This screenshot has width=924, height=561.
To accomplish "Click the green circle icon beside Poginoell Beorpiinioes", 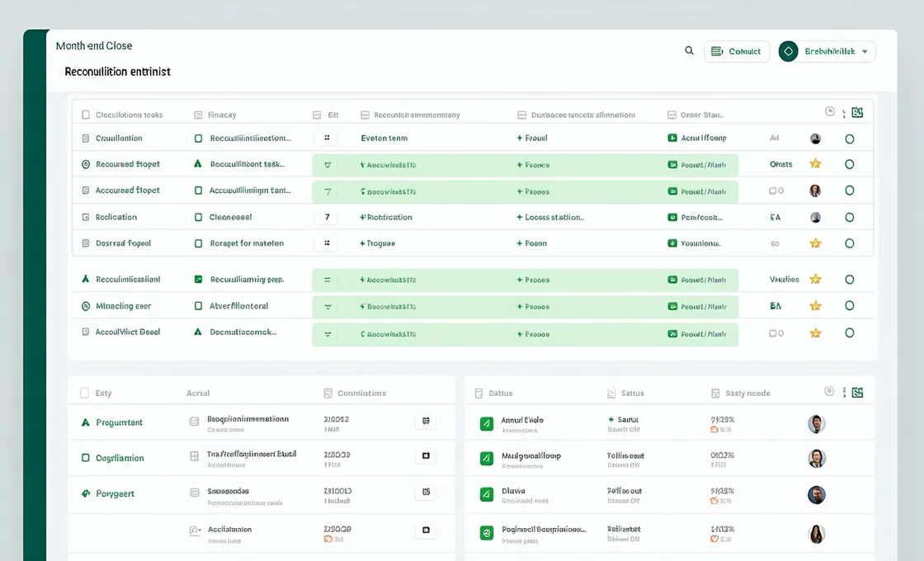I will coord(487,533).
